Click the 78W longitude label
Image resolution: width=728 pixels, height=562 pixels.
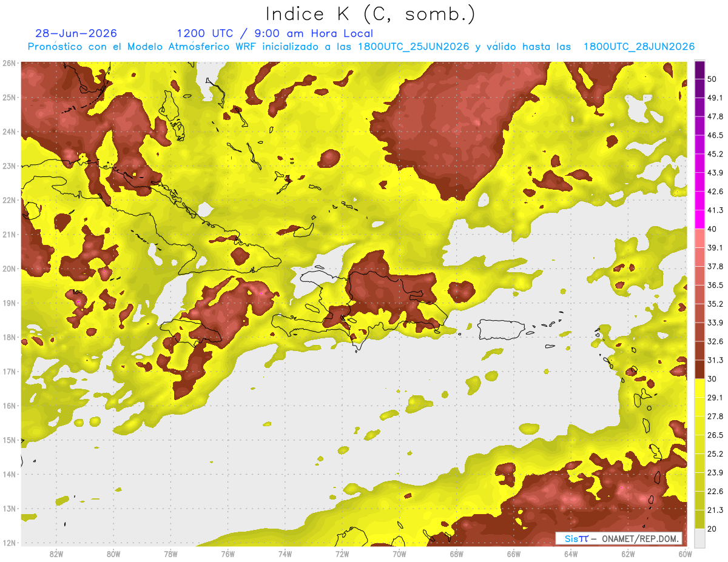tap(170, 554)
